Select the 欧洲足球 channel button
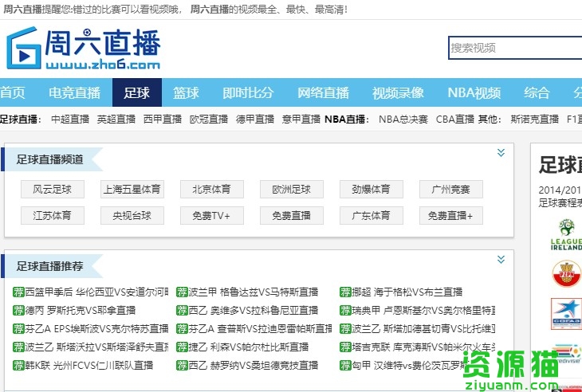 click(x=292, y=190)
